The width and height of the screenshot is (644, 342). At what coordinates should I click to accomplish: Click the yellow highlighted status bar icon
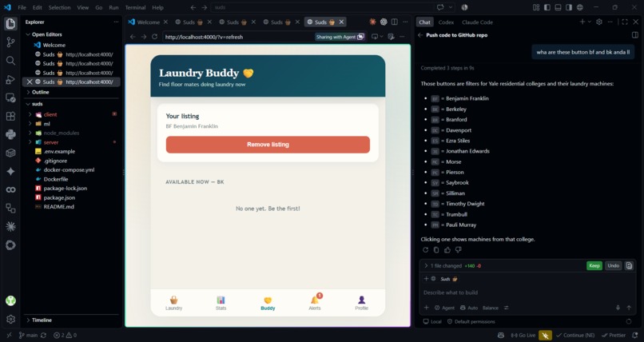[x=545, y=336]
